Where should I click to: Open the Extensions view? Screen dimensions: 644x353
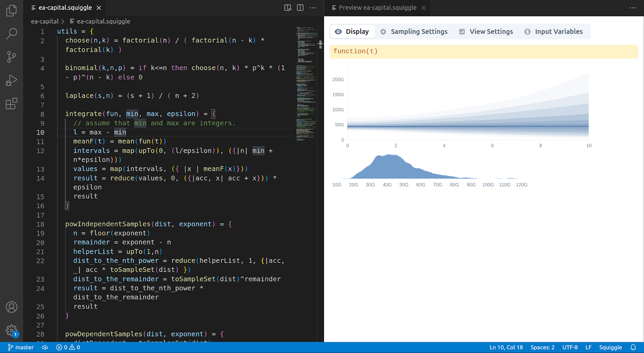12,104
